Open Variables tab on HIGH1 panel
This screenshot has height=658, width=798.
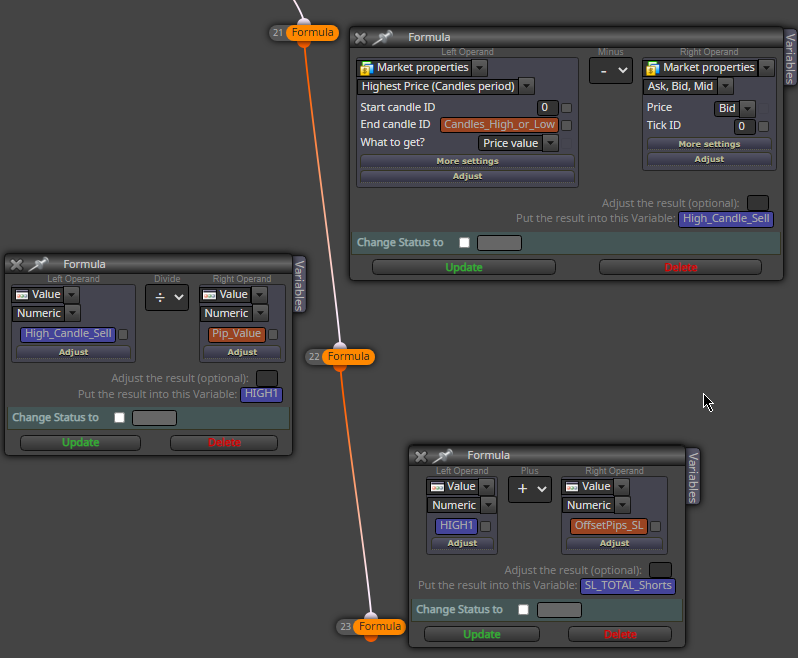[299, 284]
